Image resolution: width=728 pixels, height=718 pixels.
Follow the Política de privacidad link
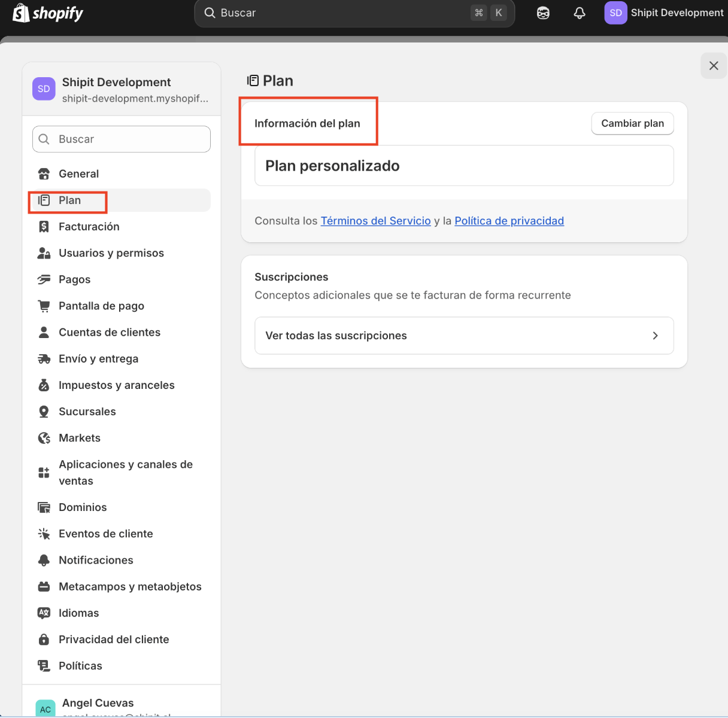point(509,221)
